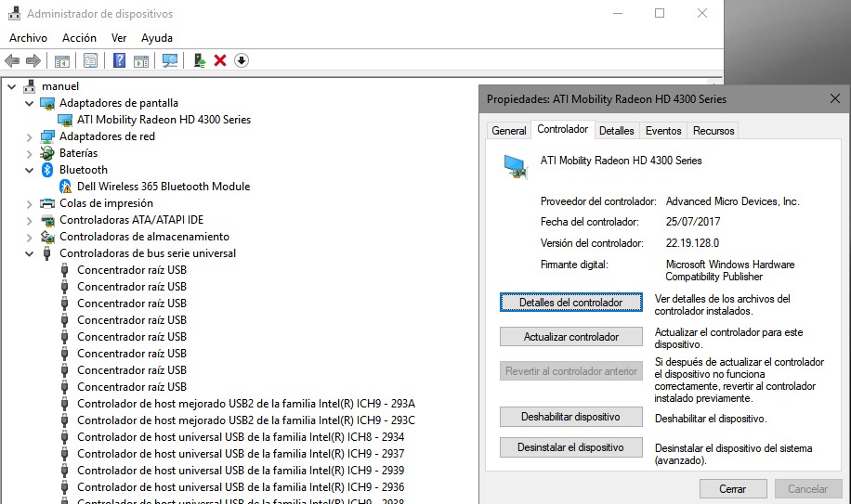Click the Device Manager title bar icon
851x504 pixels.
(x=15, y=14)
